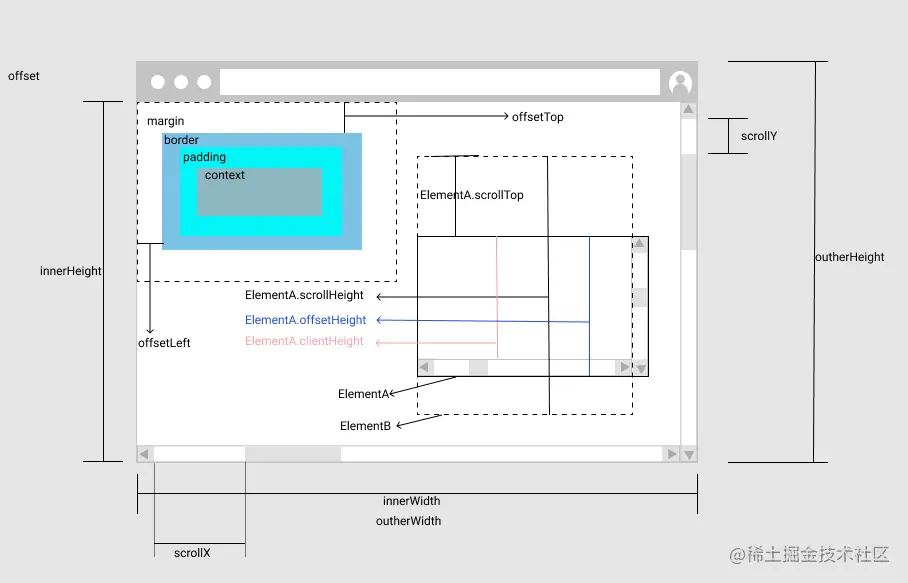Click the browser vertical scrollbar down arrow
908x583 pixels.
(689, 454)
